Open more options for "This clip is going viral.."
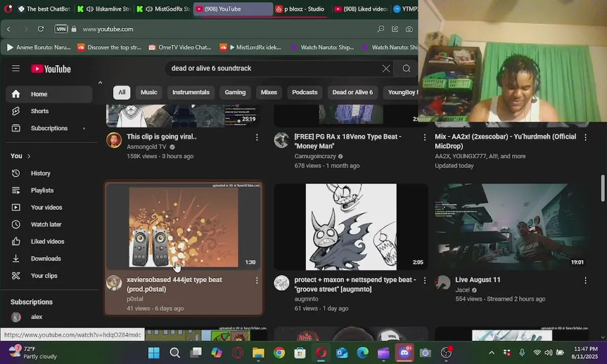This screenshot has width=607, height=364. pos(257,137)
